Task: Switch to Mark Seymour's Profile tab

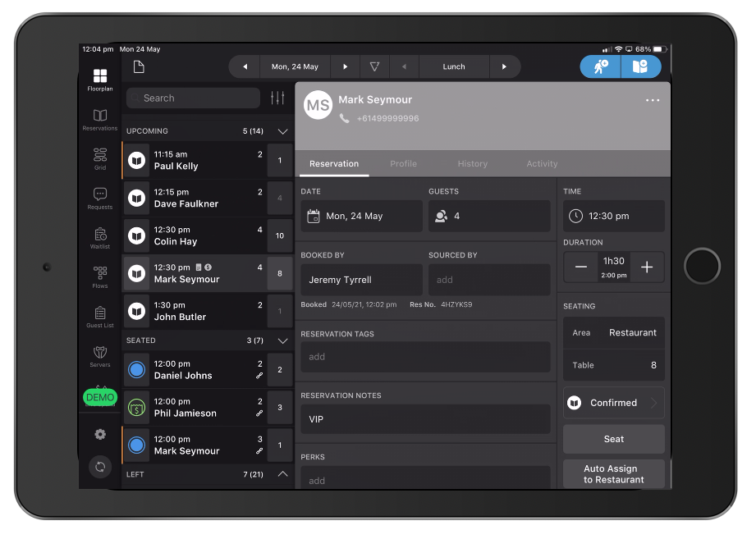Action: 403,163
